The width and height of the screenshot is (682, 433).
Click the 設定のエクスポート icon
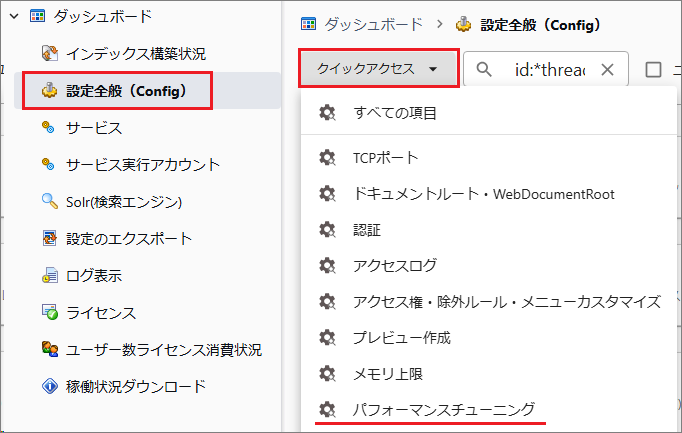(x=48, y=238)
